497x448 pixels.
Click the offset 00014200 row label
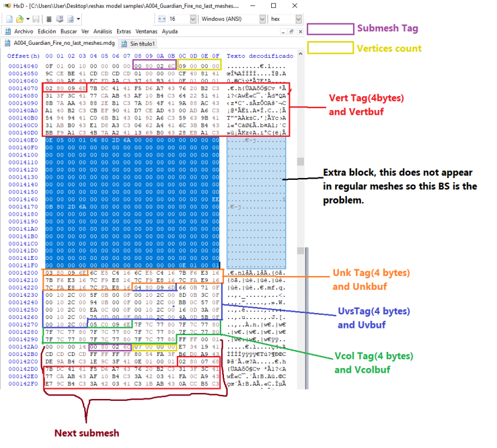[x=22, y=272]
